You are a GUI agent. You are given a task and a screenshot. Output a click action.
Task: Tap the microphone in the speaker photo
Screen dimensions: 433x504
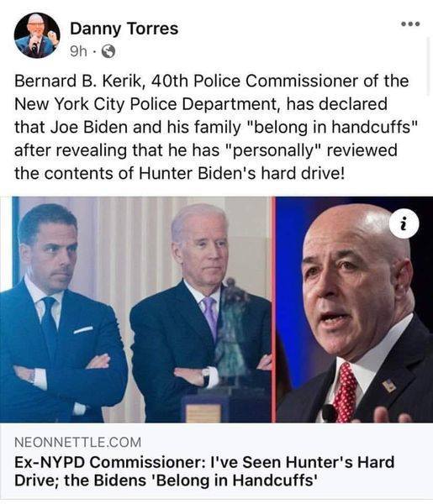pos(329,413)
